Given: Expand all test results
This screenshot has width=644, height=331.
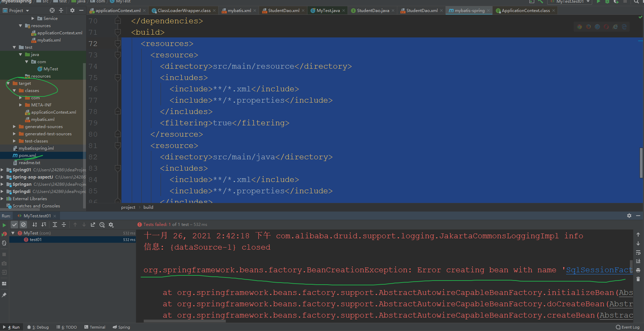Looking at the screenshot, I should point(55,225).
